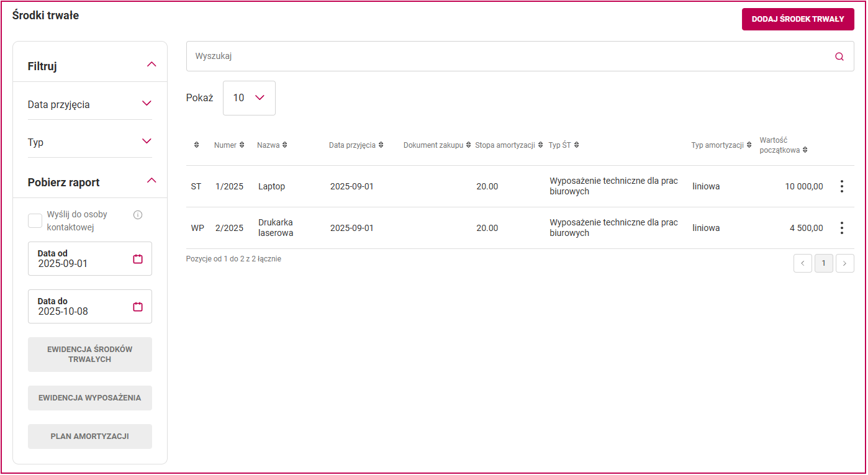Collapse the Pobierz raport section

point(151,181)
